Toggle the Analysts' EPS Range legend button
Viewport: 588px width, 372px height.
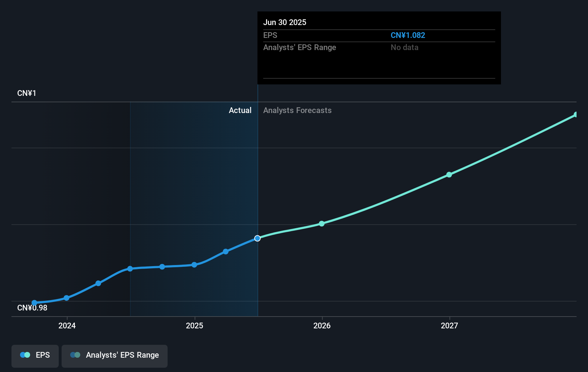point(114,356)
